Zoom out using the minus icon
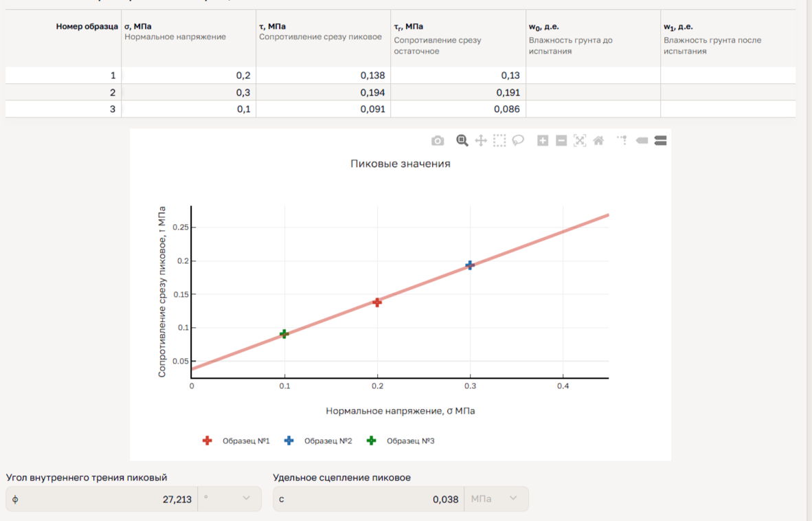 [561, 141]
